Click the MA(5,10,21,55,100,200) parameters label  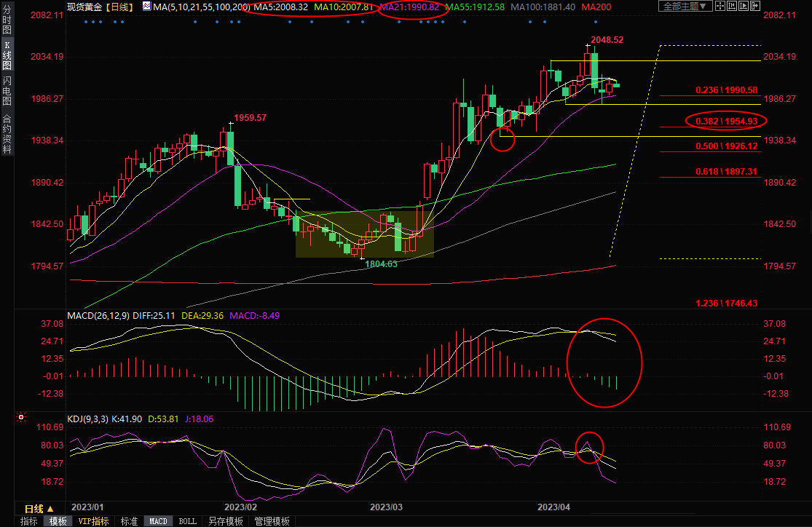[202, 7]
